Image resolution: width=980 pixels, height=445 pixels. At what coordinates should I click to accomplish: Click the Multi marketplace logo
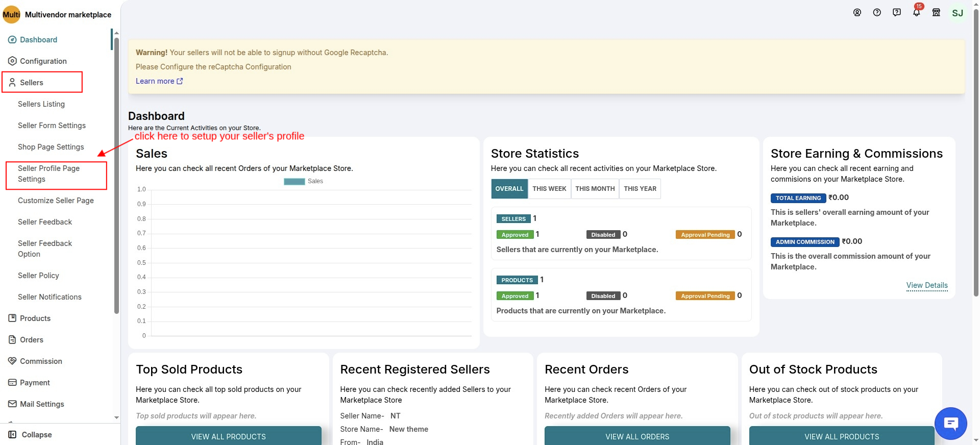11,15
